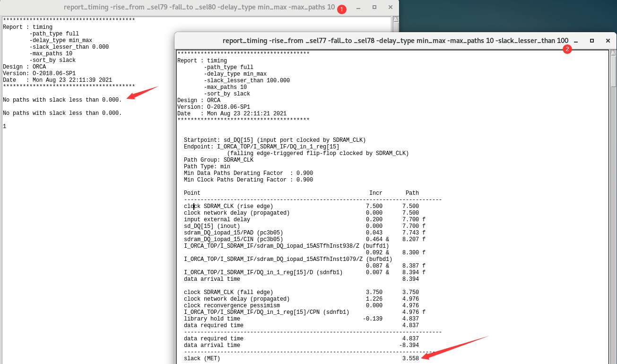Minimize the _sel77 report_timing window
Viewport: 617px width, 364px height.
click(576, 41)
